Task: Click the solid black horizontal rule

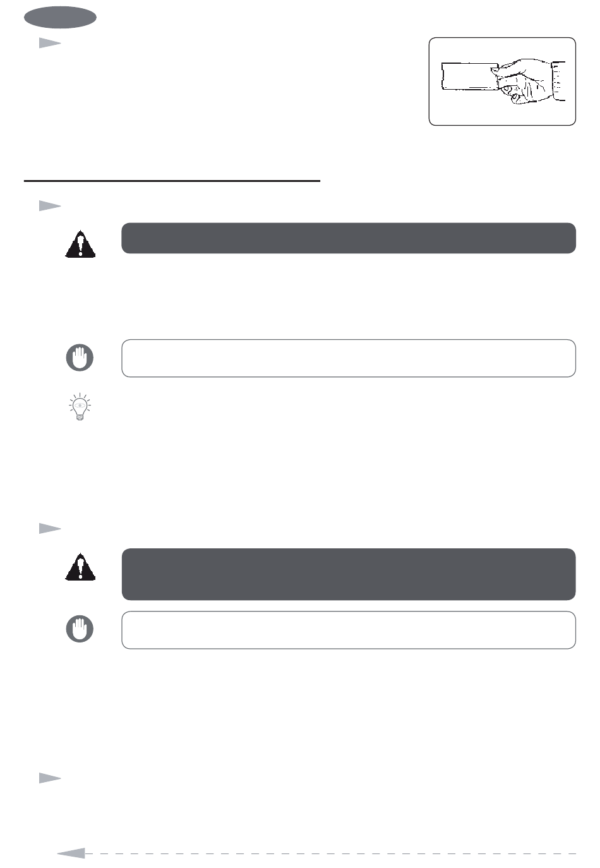Action: click(172, 181)
